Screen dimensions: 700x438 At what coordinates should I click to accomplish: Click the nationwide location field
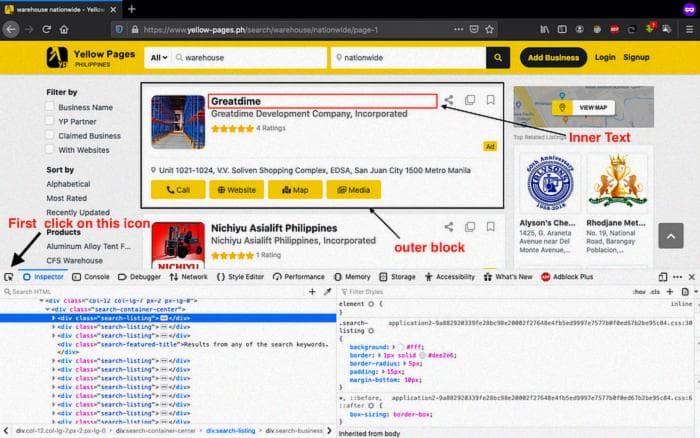coord(408,58)
